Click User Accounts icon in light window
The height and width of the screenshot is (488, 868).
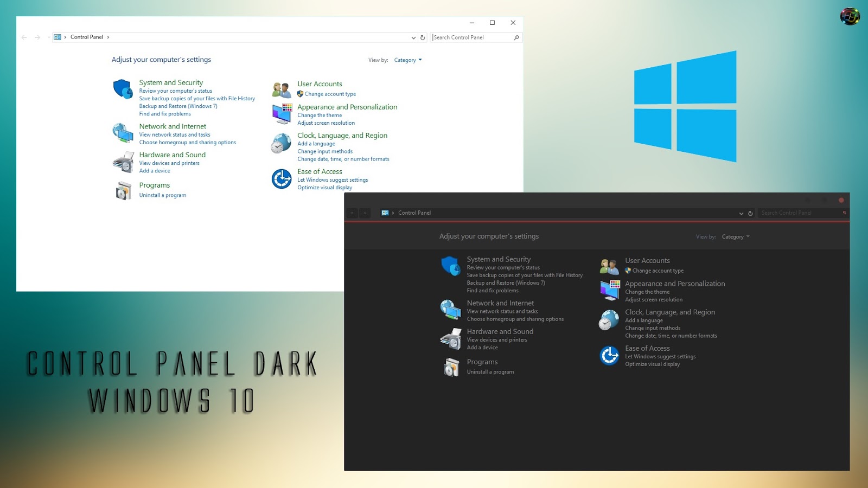click(282, 89)
